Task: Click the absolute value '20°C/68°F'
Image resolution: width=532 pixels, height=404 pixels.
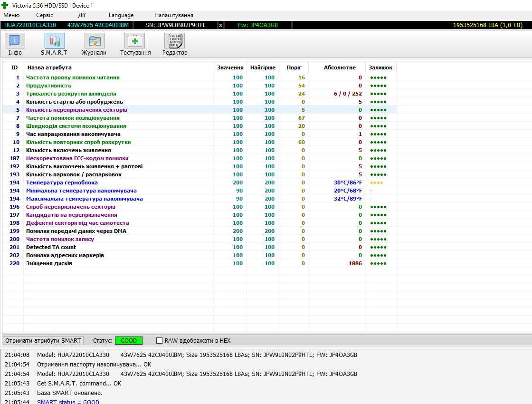Action: 348,191
